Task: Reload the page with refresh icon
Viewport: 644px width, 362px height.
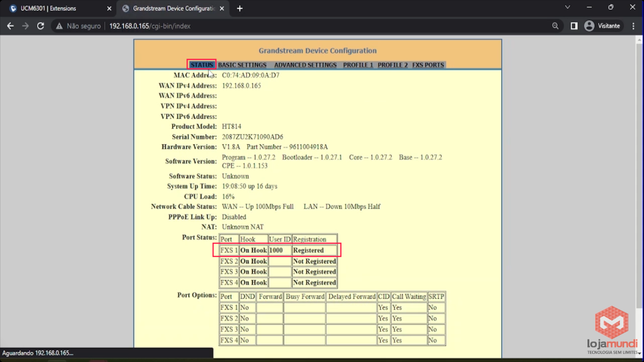Action: point(41,26)
